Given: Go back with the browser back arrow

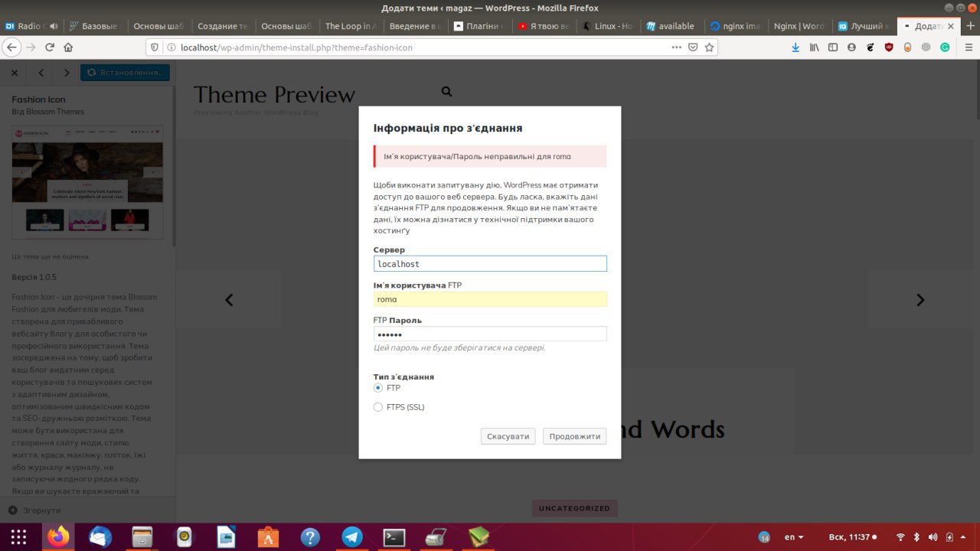Looking at the screenshot, I should 11,47.
